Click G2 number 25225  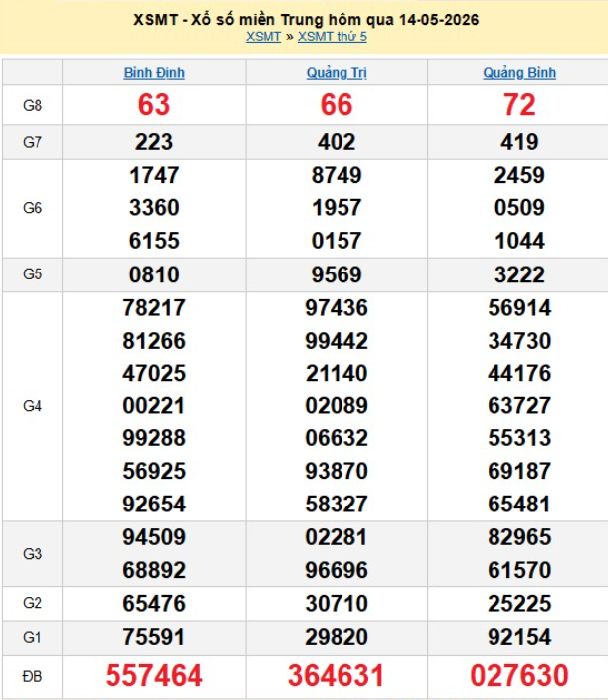[519, 604]
